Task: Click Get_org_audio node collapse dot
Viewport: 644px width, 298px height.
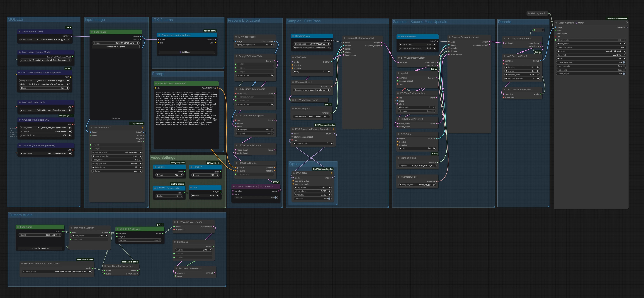Action: click(x=529, y=13)
